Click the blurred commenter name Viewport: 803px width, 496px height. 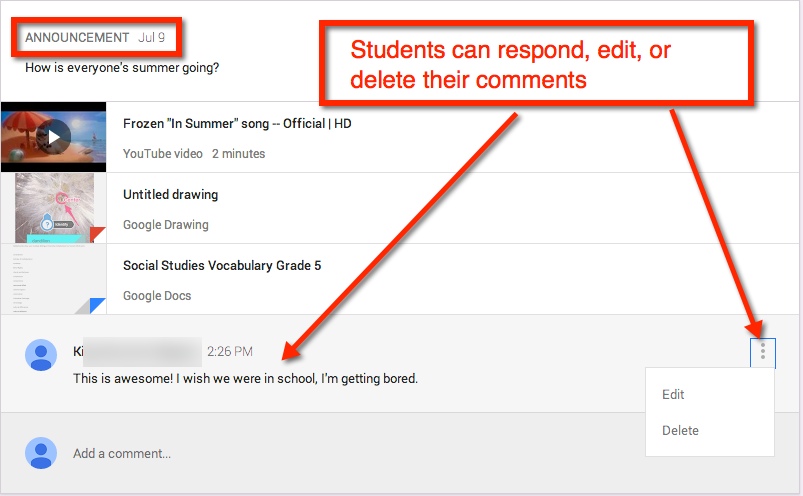pyautogui.click(x=138, y=352)
